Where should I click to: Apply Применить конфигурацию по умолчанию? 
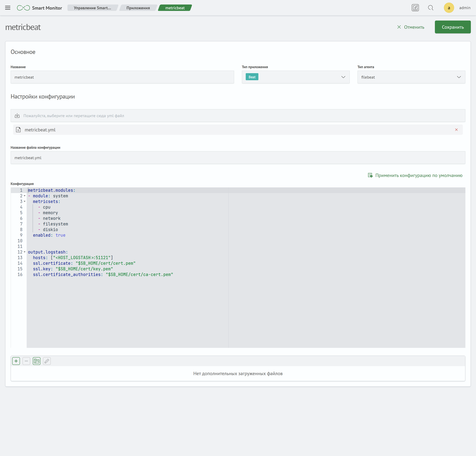click(x=419, y=175)
